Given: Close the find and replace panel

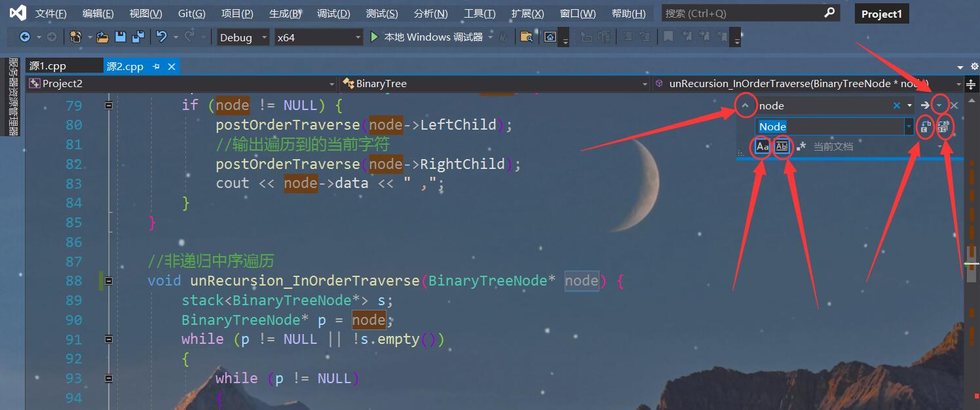Looking at the screenshot, I should click(x=954, y=105).
